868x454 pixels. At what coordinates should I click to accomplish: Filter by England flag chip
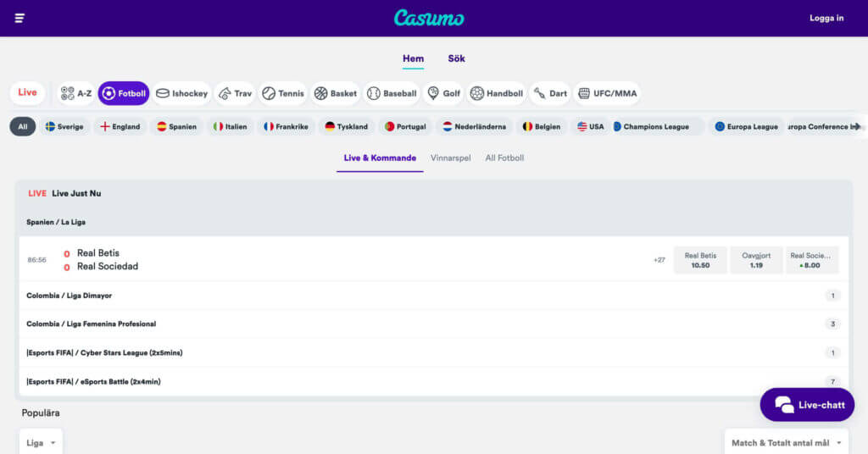tap(120, 127)
